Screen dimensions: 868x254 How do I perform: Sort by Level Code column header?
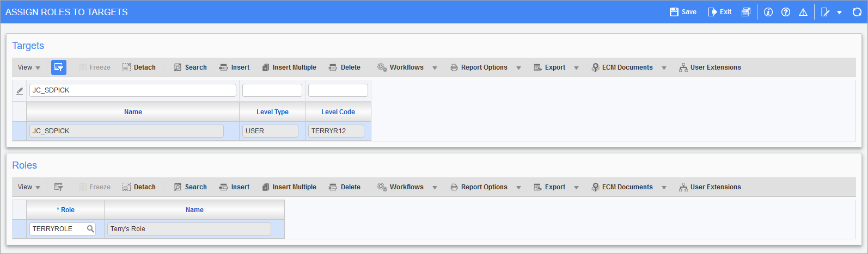coord(338,112)
